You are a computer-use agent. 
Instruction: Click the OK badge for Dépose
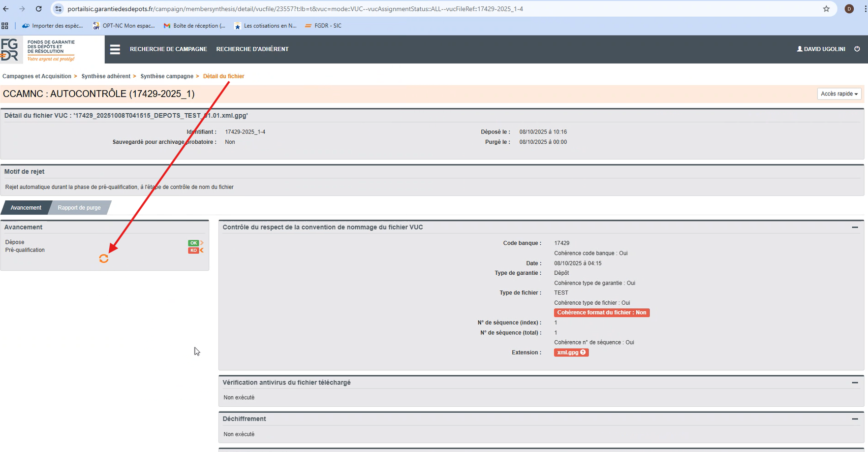click(193, 243)
